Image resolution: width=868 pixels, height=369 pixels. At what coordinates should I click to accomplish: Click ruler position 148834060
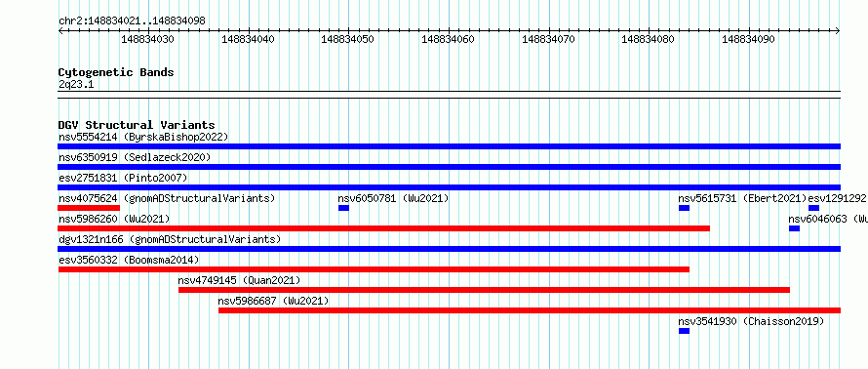click(x=448, y=39)
